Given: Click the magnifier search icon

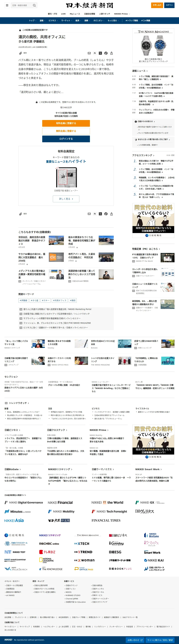Looking at the screenshot, I should pos(34,5).
